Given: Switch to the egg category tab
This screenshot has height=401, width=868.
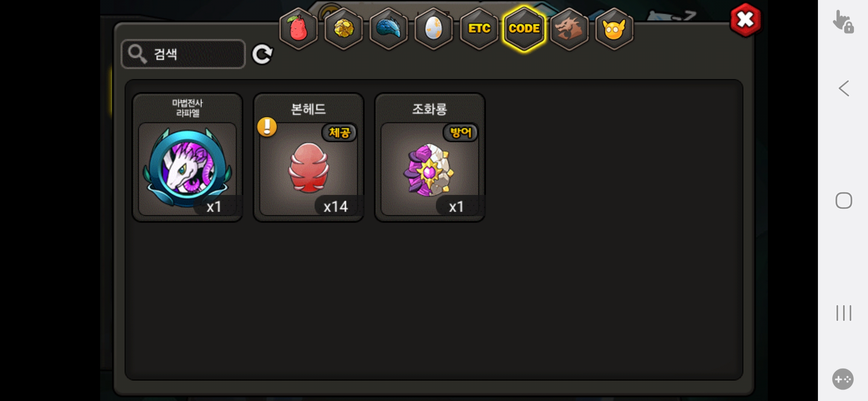Looking at the screenshot, I should coord(434,29).
